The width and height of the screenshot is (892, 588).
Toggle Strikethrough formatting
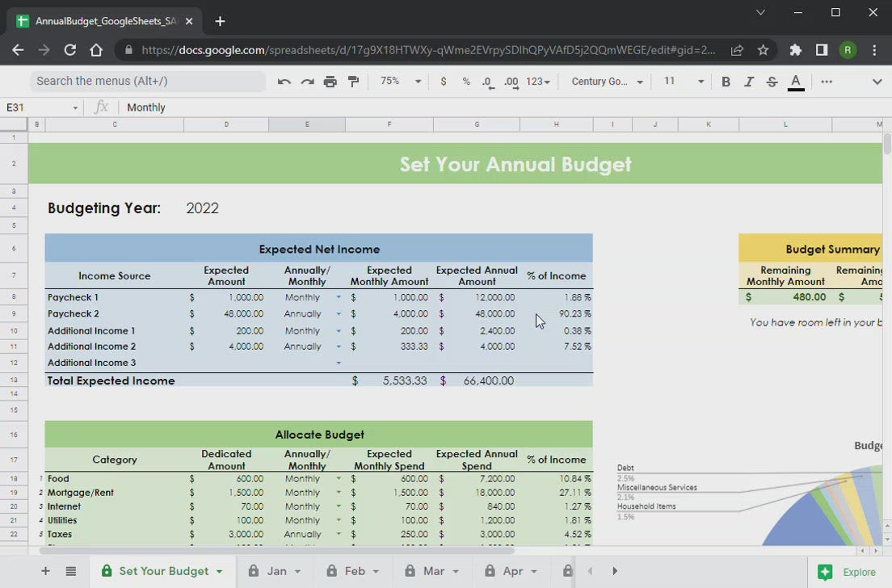[x=772, y=82]
